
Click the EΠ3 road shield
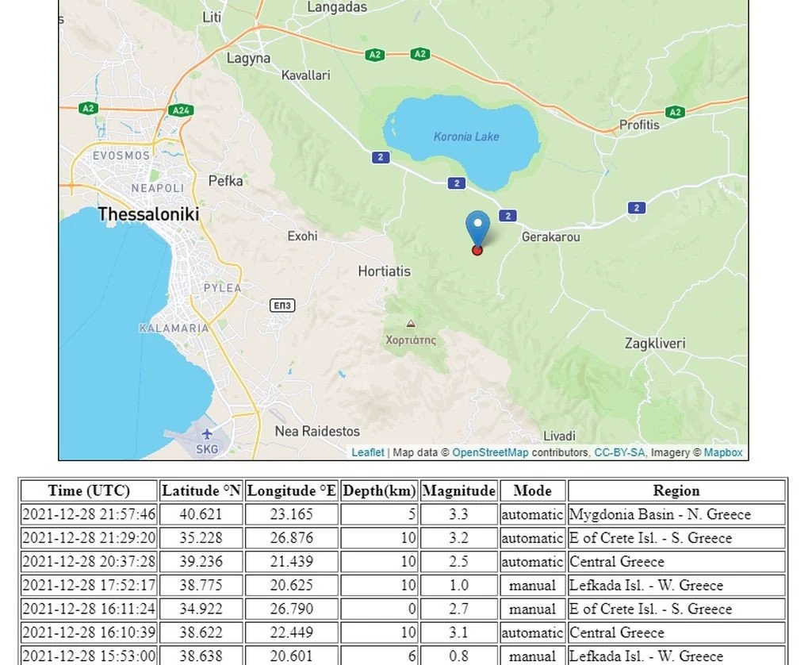tap(282, 306)
